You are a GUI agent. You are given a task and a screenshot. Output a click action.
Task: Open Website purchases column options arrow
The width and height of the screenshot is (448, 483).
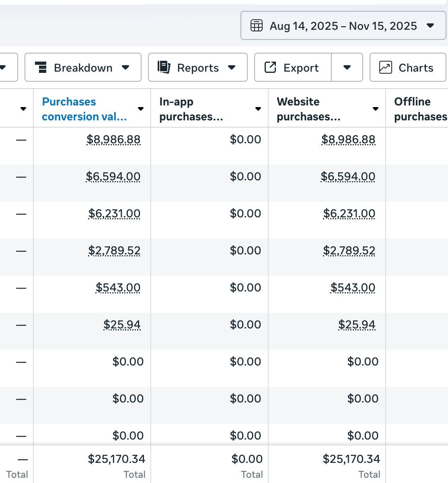[x=376, y=109]
